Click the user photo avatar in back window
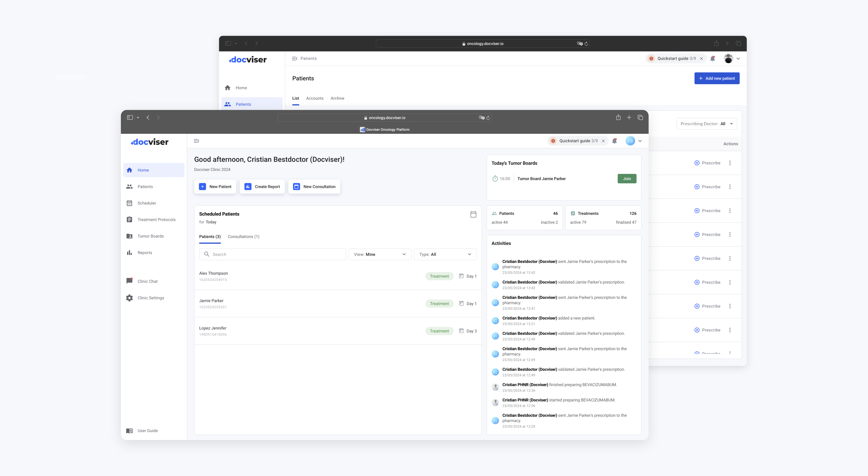The image size is (868, 476). click(728, 58)
